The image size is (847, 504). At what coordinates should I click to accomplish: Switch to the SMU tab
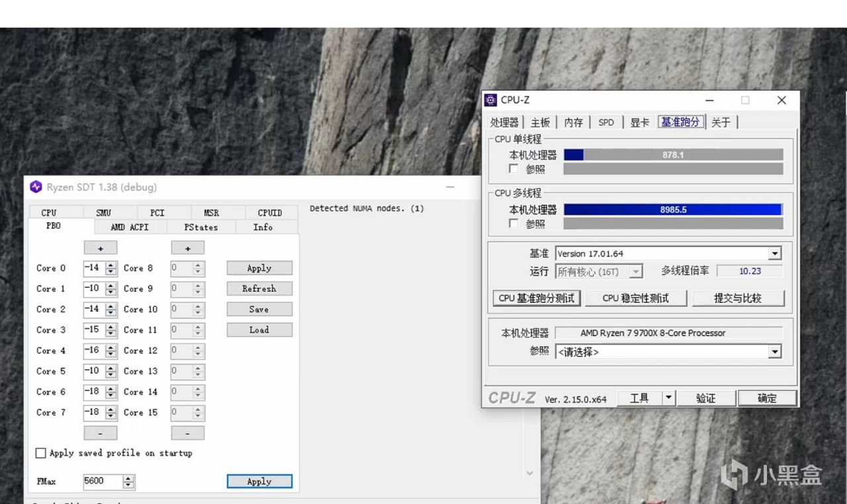click(x=103, y=212)
